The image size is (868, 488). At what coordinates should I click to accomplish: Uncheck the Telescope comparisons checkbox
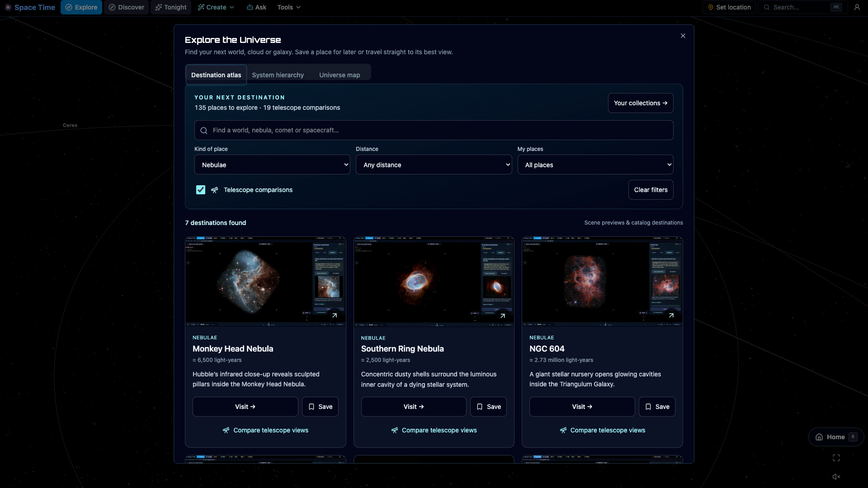201,190
